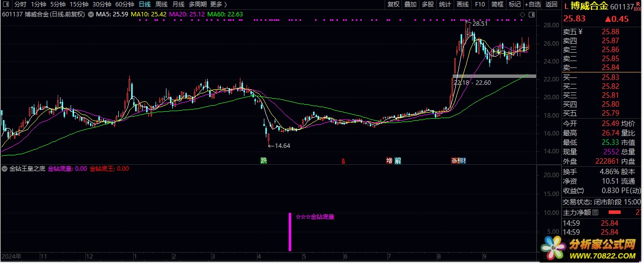Click the 最高 26.74 row

(x=591, y=133)
